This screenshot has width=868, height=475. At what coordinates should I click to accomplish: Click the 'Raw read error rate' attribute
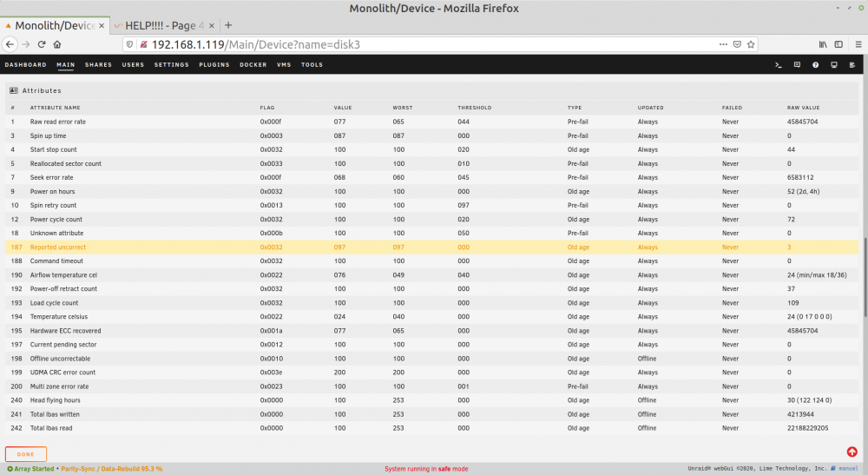(x=58, y=122)
